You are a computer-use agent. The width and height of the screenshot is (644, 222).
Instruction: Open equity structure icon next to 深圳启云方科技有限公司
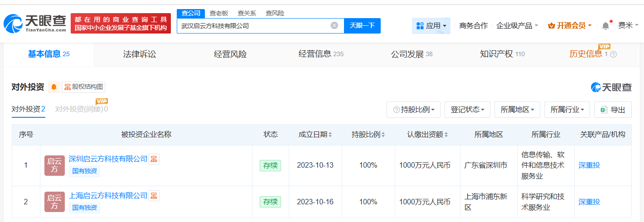154,159
